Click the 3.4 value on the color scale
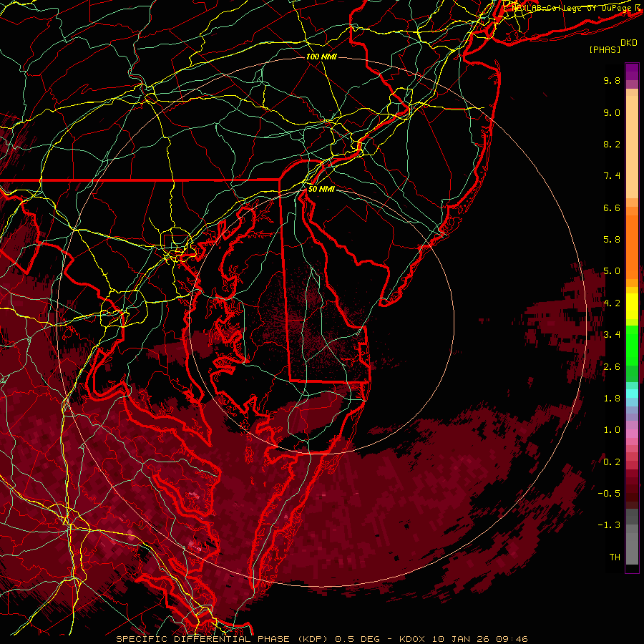 click(612, 335)
